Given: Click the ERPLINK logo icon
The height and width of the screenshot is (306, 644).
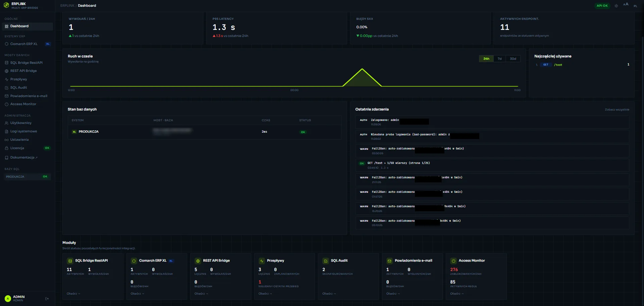Looking at the screenshot, I should (6, 5).
